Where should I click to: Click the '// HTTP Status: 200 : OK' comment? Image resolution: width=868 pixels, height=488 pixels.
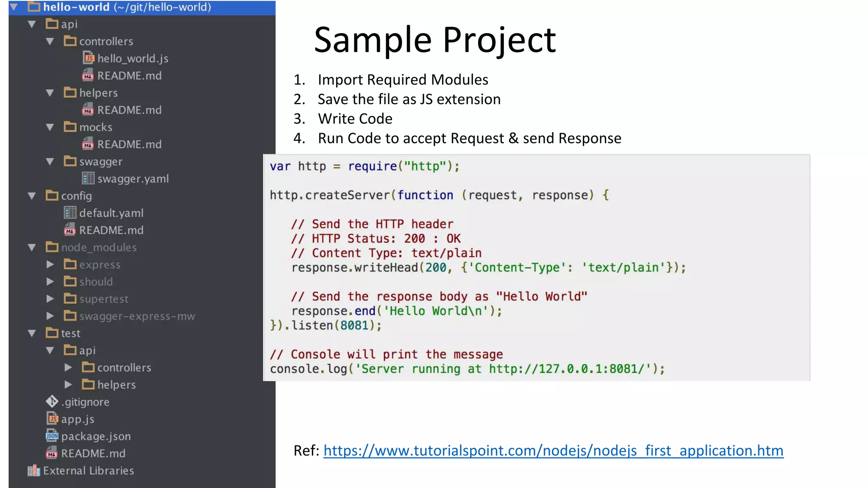coord(376,238)
